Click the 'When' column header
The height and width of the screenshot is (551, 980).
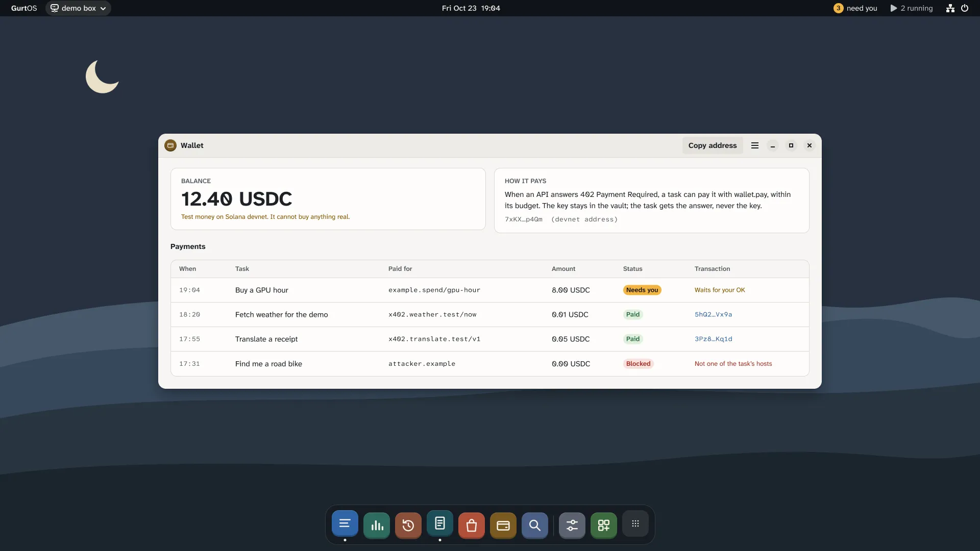coord(187,269)
